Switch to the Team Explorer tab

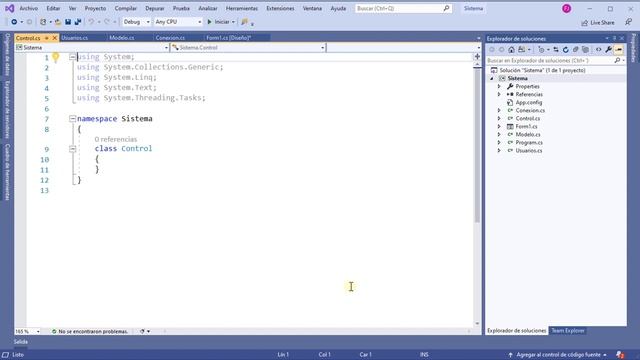click(x=568, y=331)
